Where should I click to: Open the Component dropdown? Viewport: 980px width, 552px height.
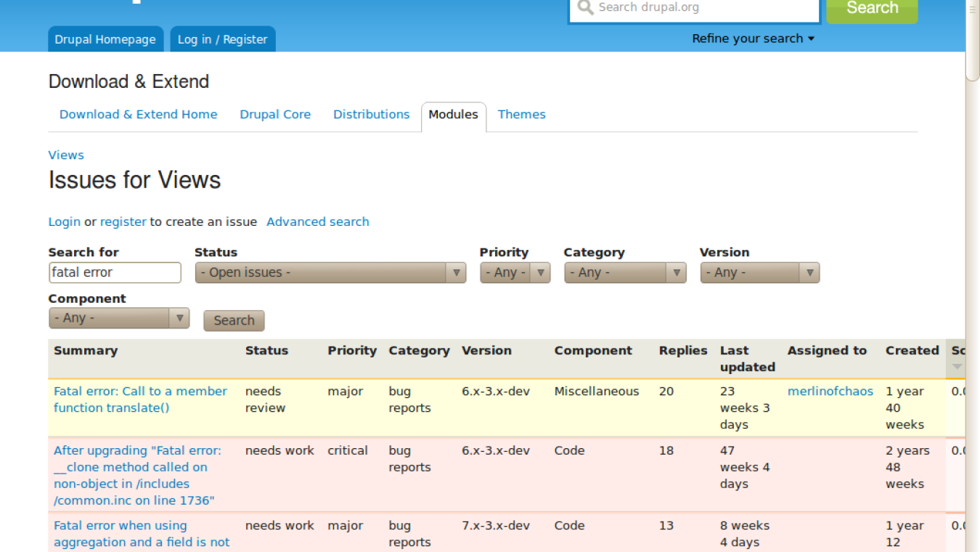[x=119, y=318]
